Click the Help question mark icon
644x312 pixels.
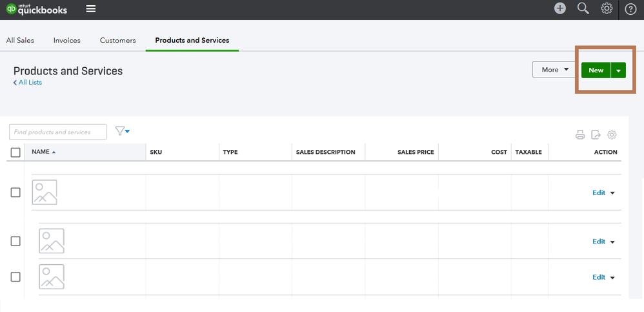630,9
